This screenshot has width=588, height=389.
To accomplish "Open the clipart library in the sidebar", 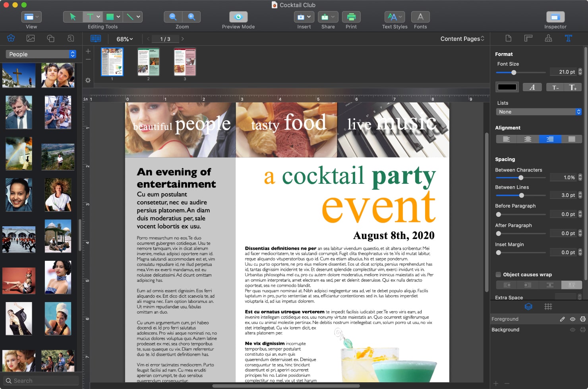I will click(11, 38).
